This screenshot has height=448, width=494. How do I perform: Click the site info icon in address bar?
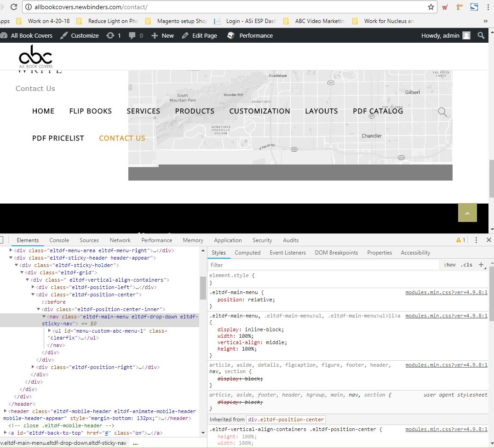29,7
